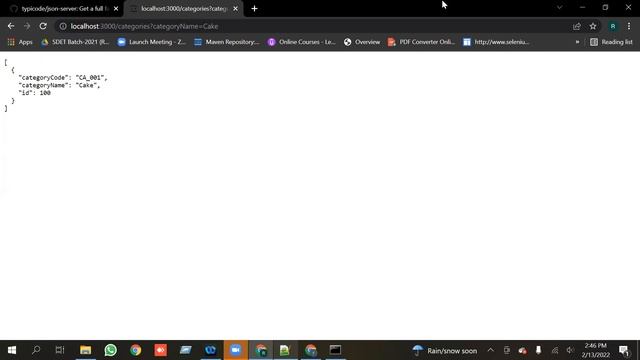
Task: Expand hidden bookmarks chevron
Action: 577,42
